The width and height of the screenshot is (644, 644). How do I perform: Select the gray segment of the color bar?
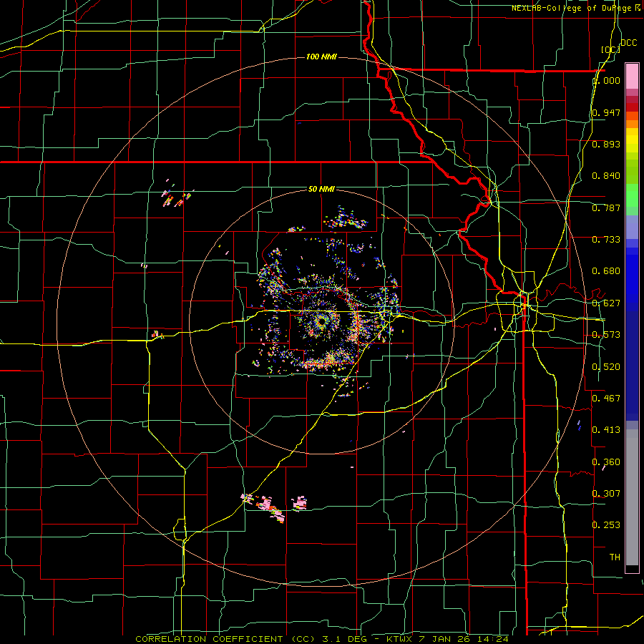(x=632, y=497)
